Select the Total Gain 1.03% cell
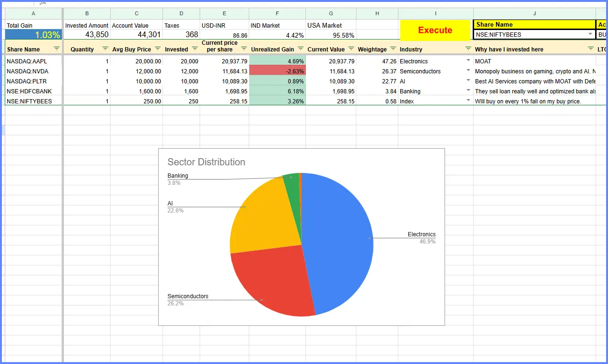Image resolution: width=608 pixels, height=364 pixels. pyautogui.click(x=33, y=34)
